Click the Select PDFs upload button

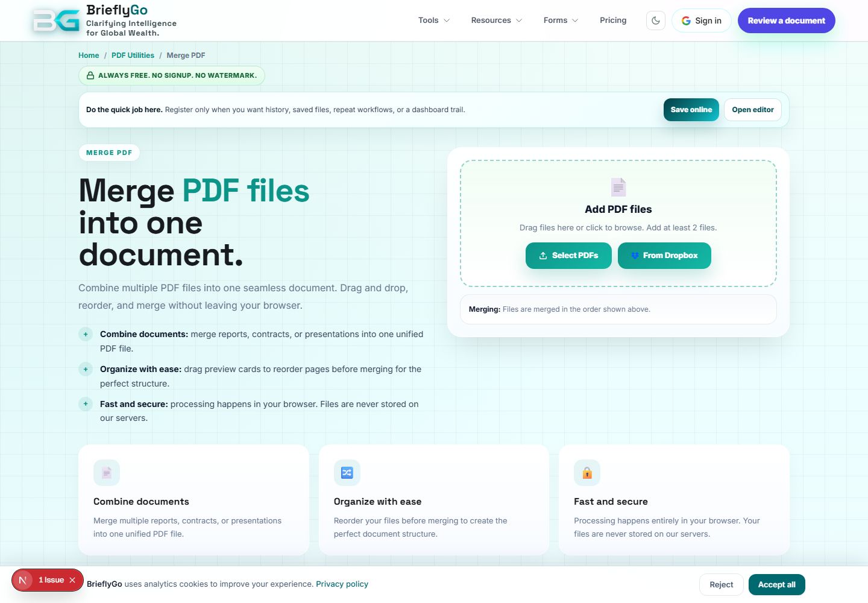568,256
